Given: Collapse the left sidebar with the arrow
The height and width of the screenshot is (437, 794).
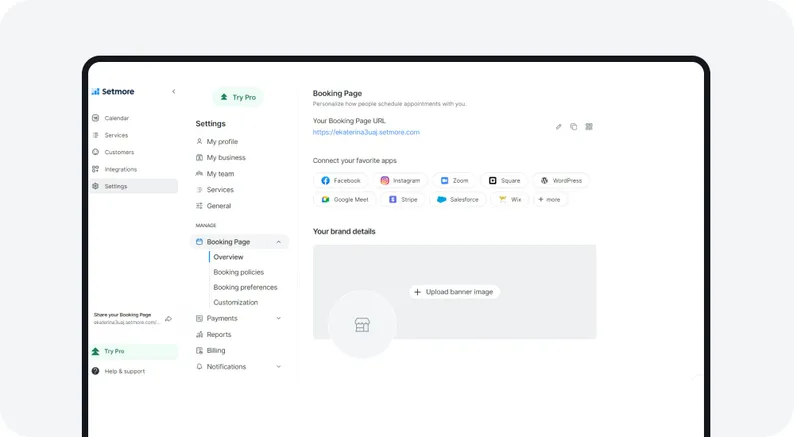Looking at the screenshot, I should (174, 92).
